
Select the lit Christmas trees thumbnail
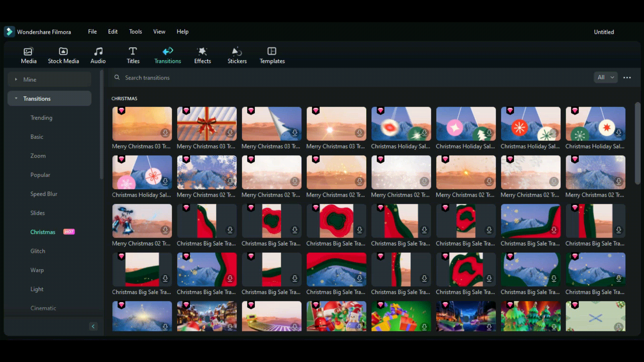[x=530, y=316]
